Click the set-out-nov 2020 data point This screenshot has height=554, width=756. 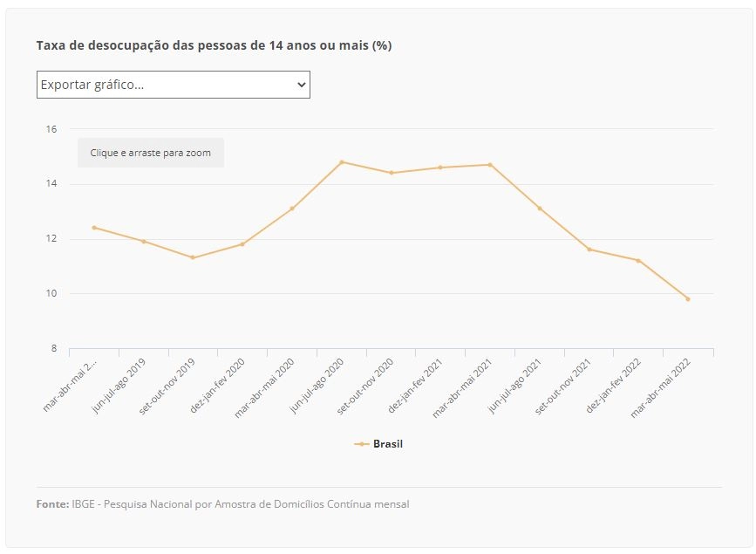[x=392, y=173]
